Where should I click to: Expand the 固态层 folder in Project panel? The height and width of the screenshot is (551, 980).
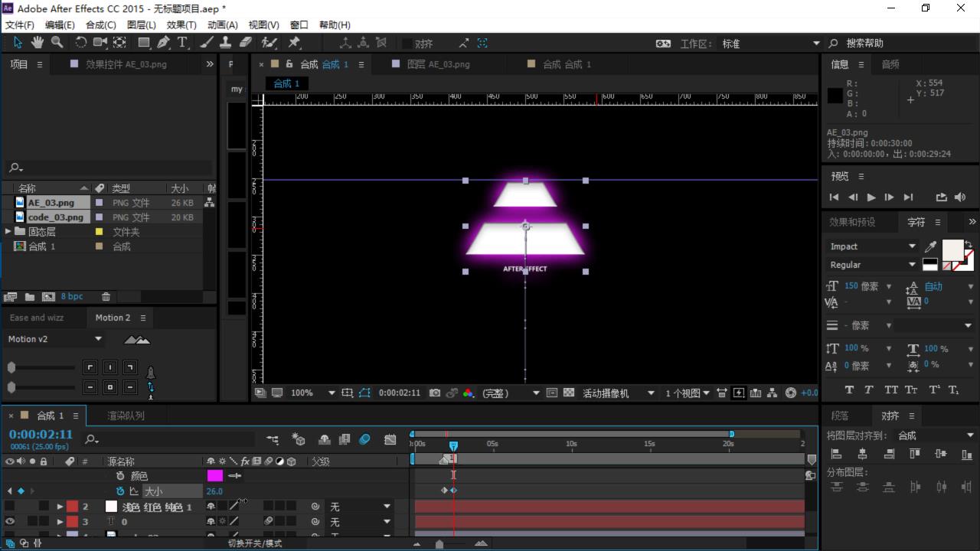click(8, 231)
